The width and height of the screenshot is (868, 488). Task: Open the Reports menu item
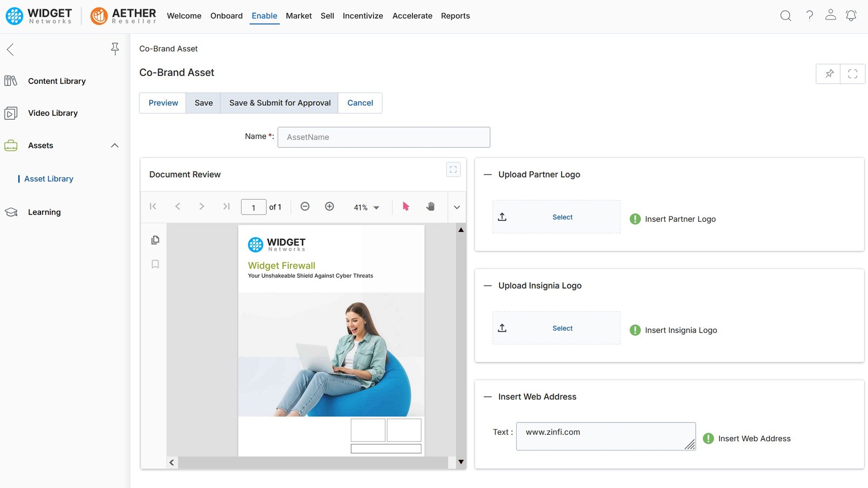[x=456, y=16]
